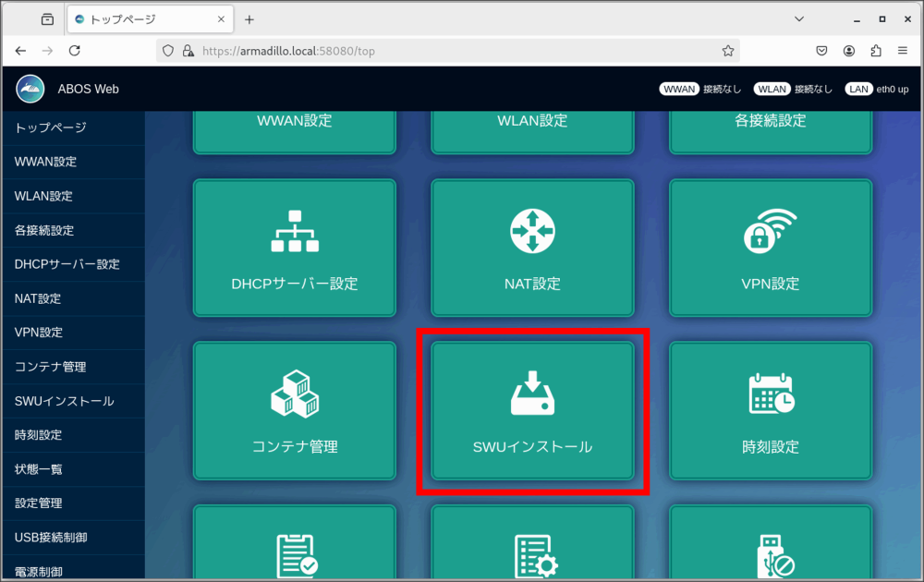924x582 pixels.
Task: Open the container management boxes icon
Action: [294, 394]
